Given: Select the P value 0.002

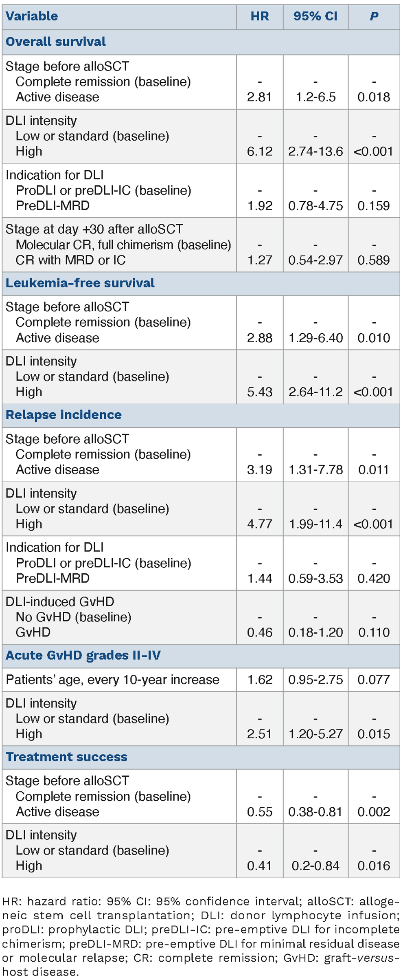Looking at the screenshot, I should coord(374,812).
